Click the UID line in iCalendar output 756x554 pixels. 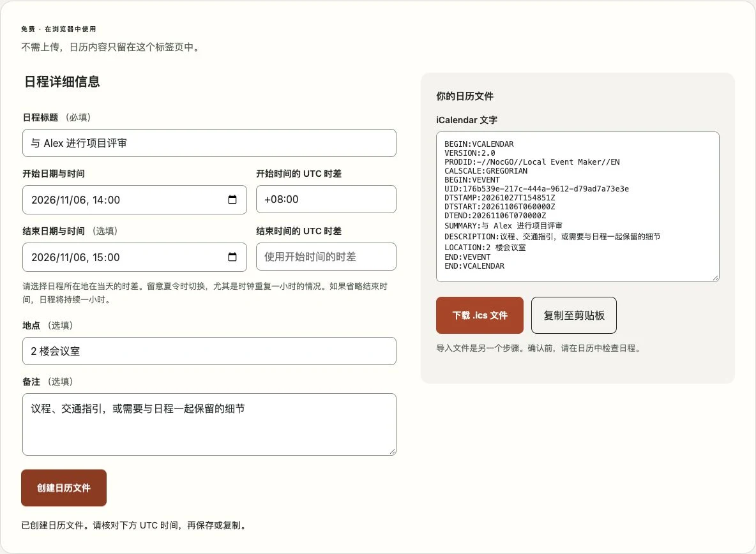point(536,189)
